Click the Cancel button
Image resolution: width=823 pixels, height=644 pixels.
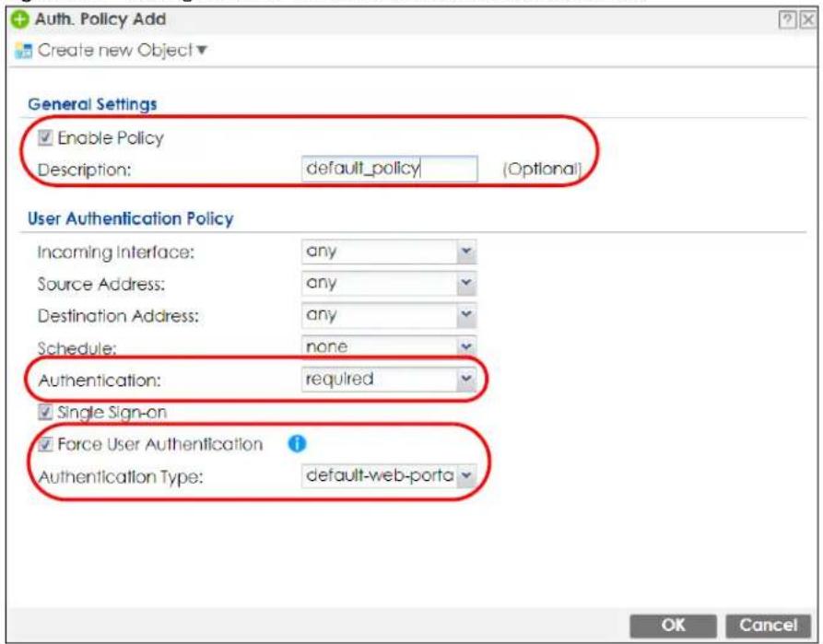pyautogui.click(x=769, y=626)
